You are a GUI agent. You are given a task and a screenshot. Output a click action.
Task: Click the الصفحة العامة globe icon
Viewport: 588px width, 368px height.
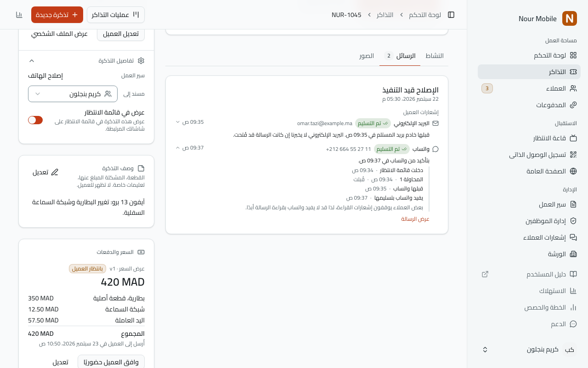click(x=573, y=171)
